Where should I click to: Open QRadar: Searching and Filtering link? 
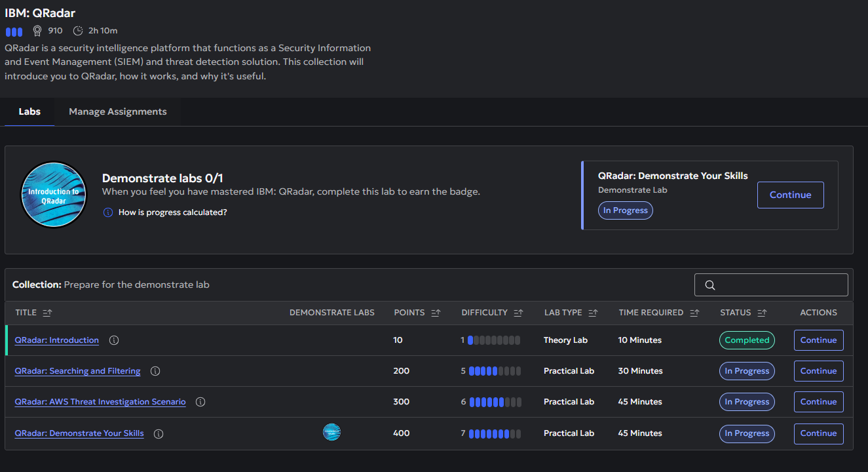[77, 371]
